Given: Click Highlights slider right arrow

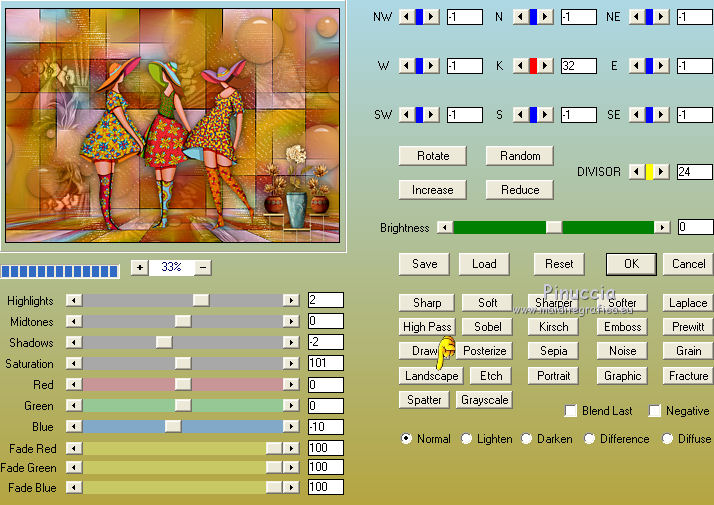Looking at the screenshot, I should coord(291,300).
